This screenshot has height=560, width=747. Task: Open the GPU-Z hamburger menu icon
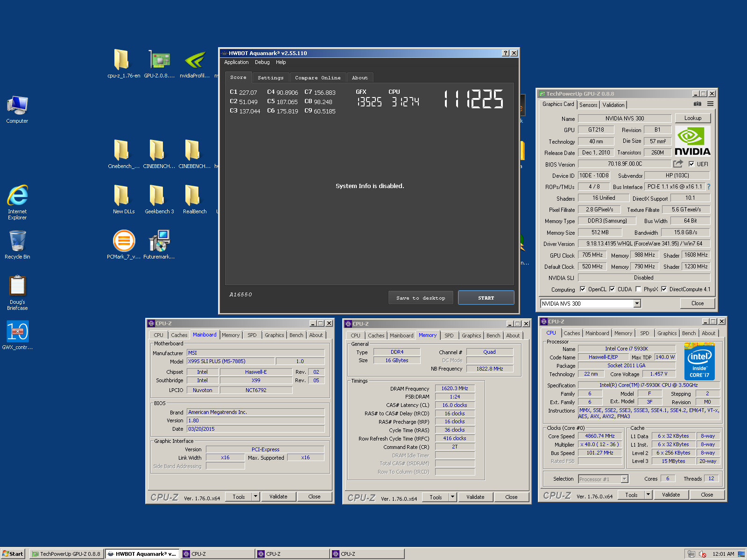(x=710, y=104)
